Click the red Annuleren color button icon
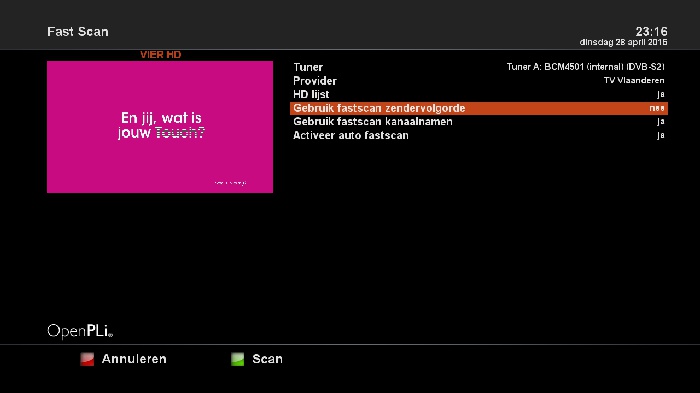 [x=87, y=359]
